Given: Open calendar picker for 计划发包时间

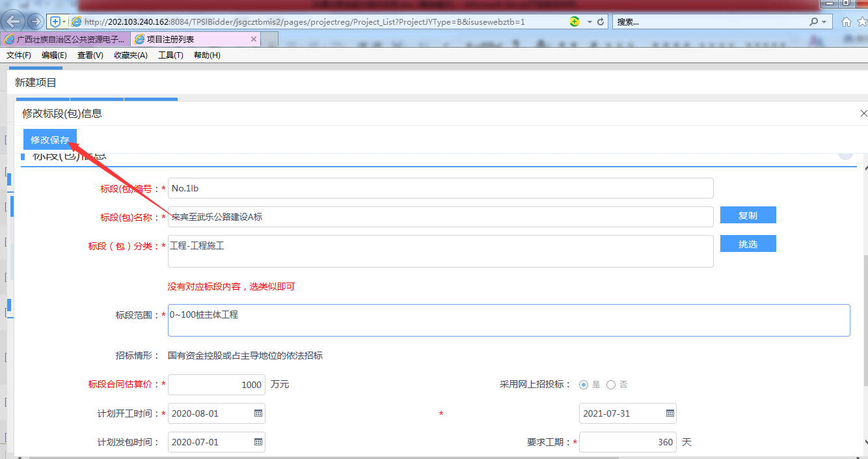Looking at the screenshot, I should tap(258, 442).
